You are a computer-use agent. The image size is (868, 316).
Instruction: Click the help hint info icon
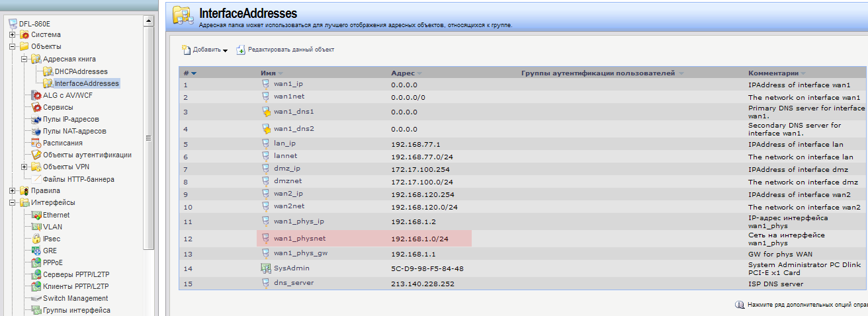click(x=740, y=305)
